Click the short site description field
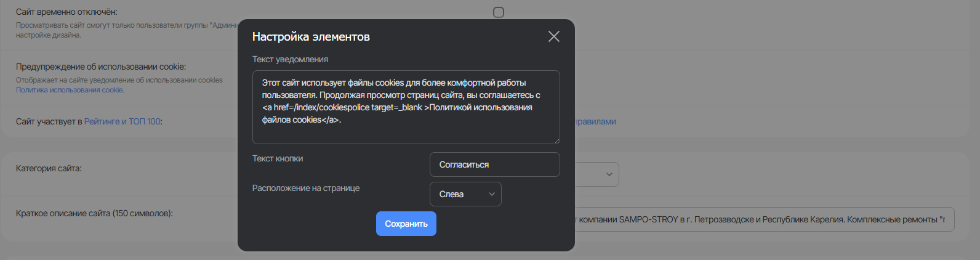 coord(763,219)
